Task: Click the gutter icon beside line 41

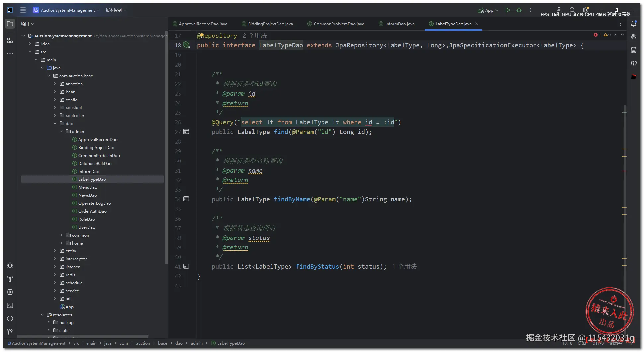Action: [x=186, y=266]
